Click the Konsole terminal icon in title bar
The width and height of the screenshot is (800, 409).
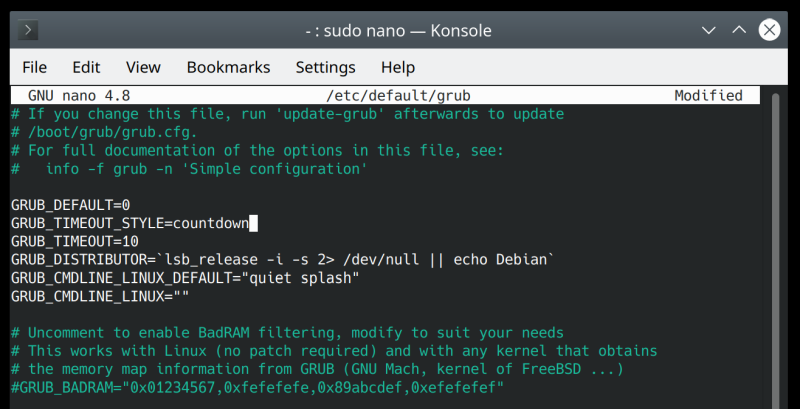[29, 30]
